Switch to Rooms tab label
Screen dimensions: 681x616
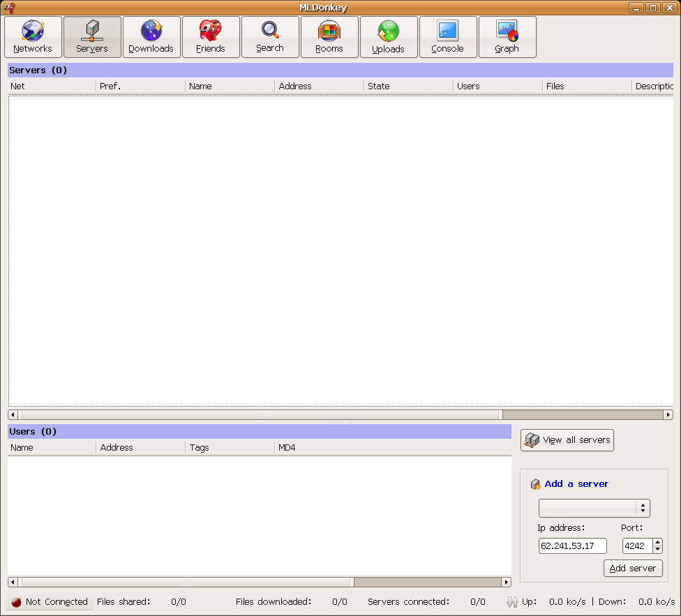329,49
